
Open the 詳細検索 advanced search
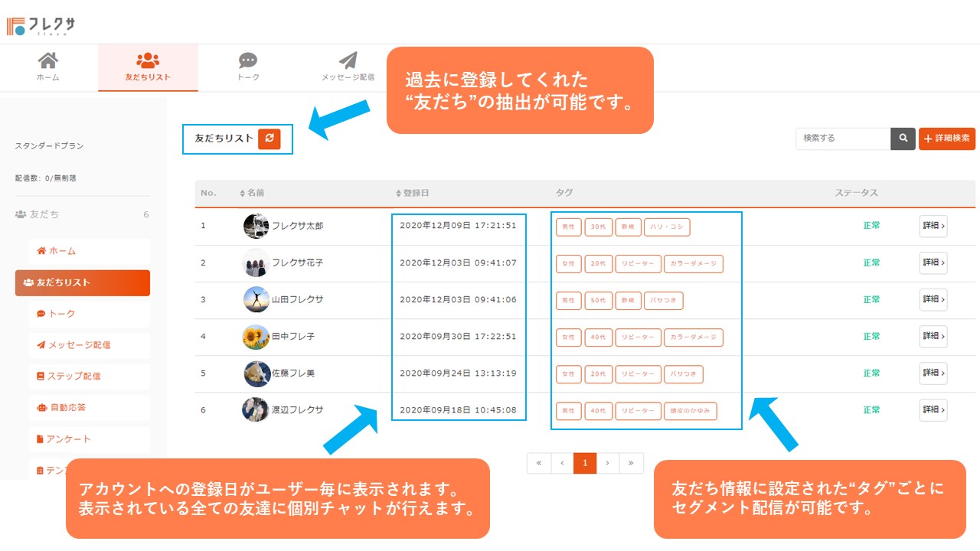(946, 139)
